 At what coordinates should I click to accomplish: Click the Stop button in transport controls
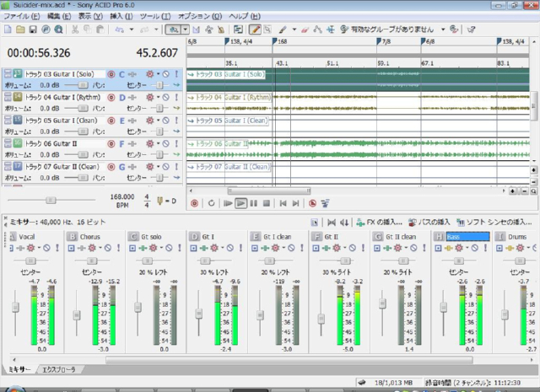(266, 203)
